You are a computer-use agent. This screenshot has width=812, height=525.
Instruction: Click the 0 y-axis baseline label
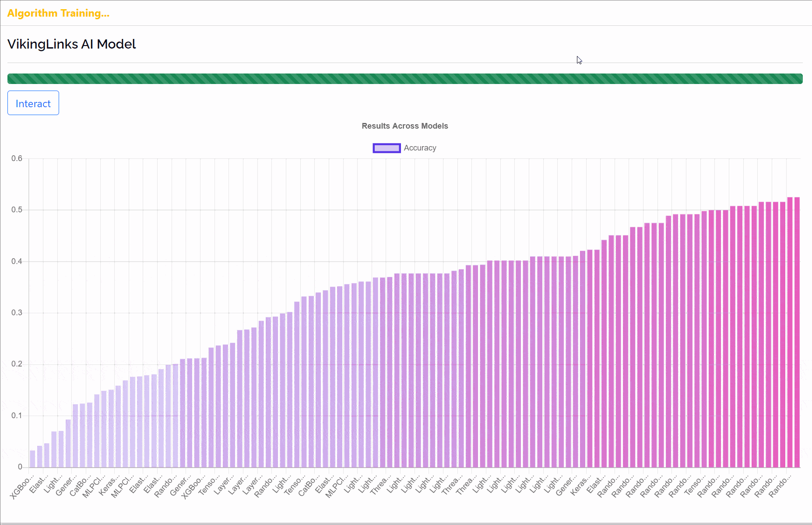point(20,467)
